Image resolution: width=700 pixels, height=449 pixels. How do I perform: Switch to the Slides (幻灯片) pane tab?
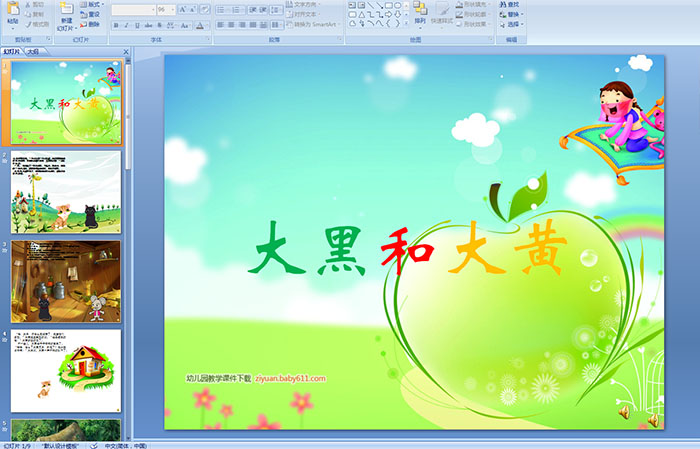pyautogui.click(x=12, y=50)
